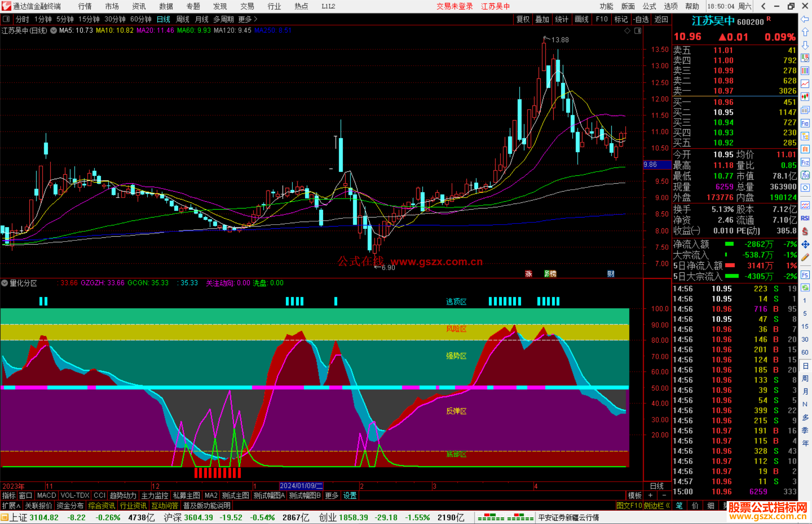Click the 设置 settings link
812x524 pixels.
tap(350, 495)
